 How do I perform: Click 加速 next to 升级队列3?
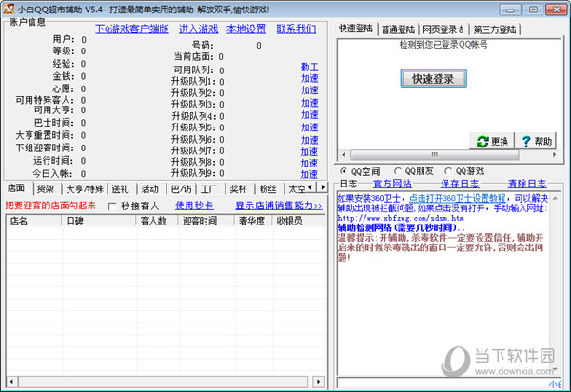click(x=309, y=103)
